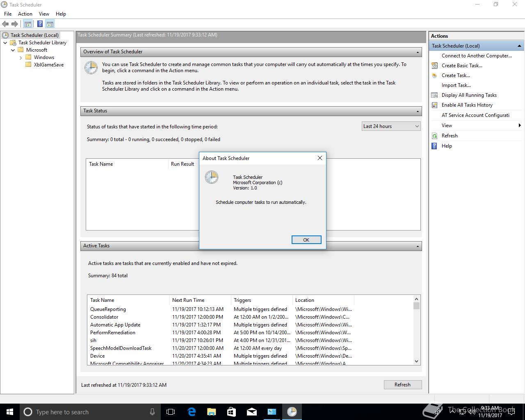Screen dimensions: 525x420
Task: Click the Triggers column header
Action: coord(262,300)
